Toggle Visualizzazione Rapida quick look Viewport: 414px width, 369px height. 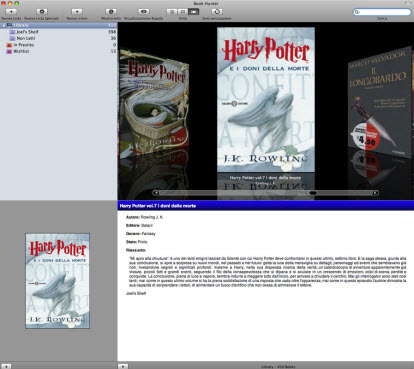click(144, 11)
